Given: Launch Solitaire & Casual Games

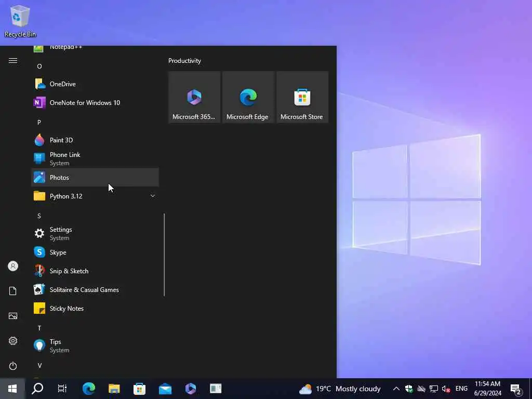Looking at the screenshot, I should [x=95, y=289].
